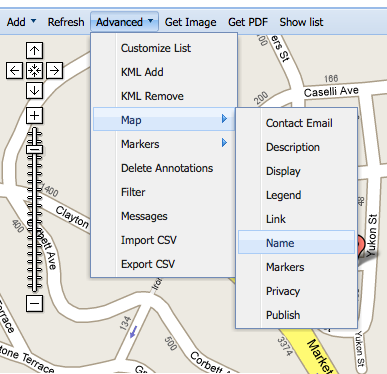
Task: Select Legend in Map submenu
Action: [297, 195]
